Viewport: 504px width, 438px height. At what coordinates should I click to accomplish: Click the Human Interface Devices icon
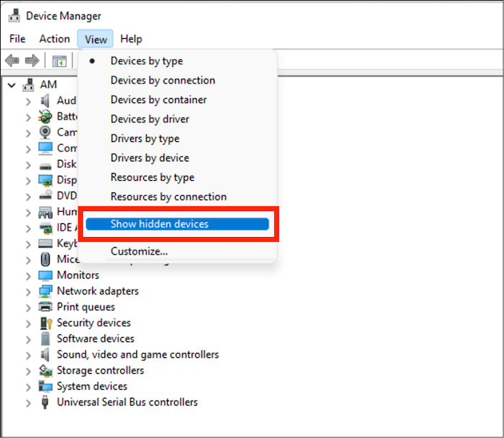[45, 213]
